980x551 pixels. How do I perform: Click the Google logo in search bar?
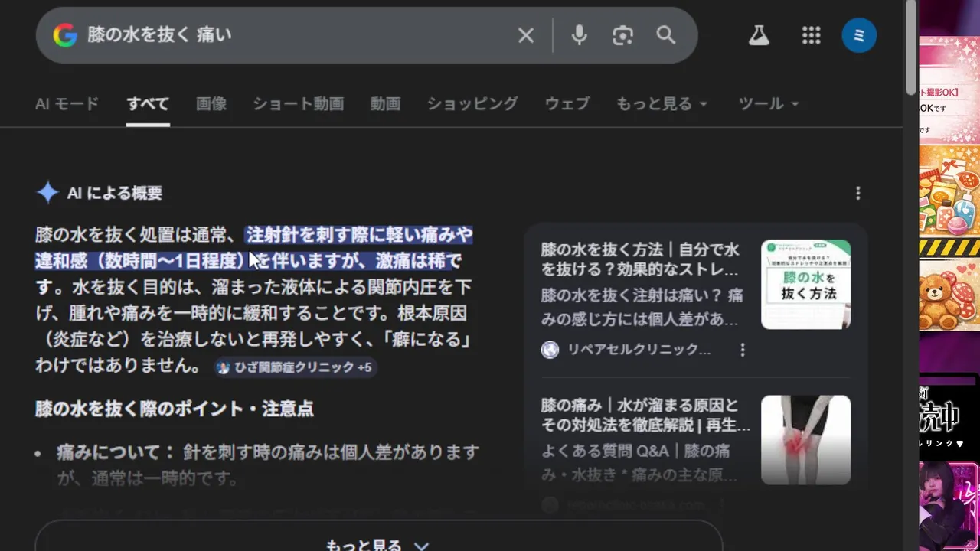[x=65, y=35]
